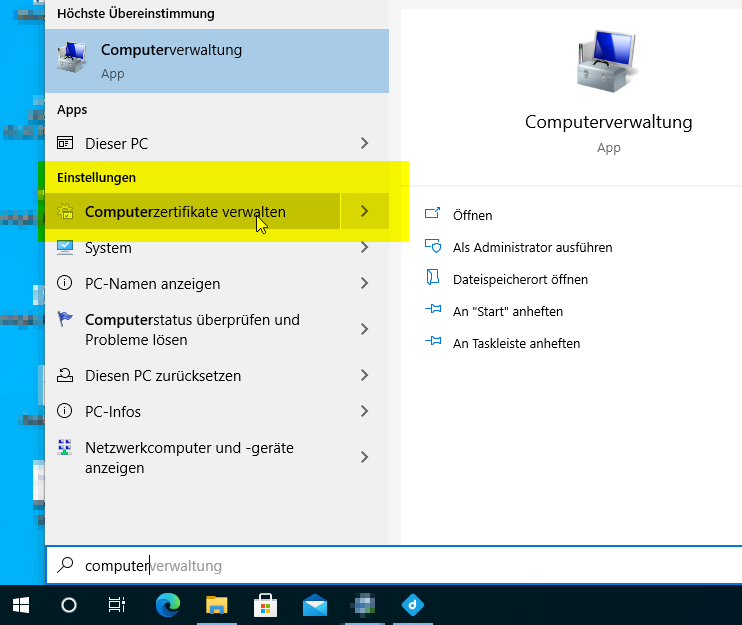The width and height of the screenshot is (742, 625).
Task: Open Microsoft Store taskbar icon
Action: (x=266, y=605)
